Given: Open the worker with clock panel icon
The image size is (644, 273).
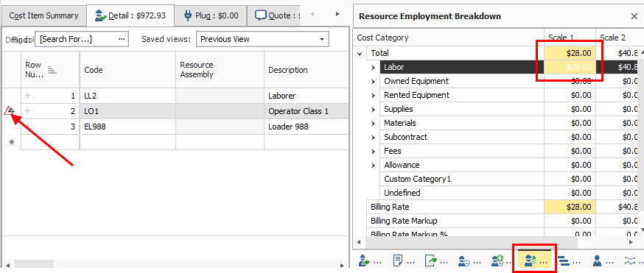Looking at the screenshot, I should point(464,260).
